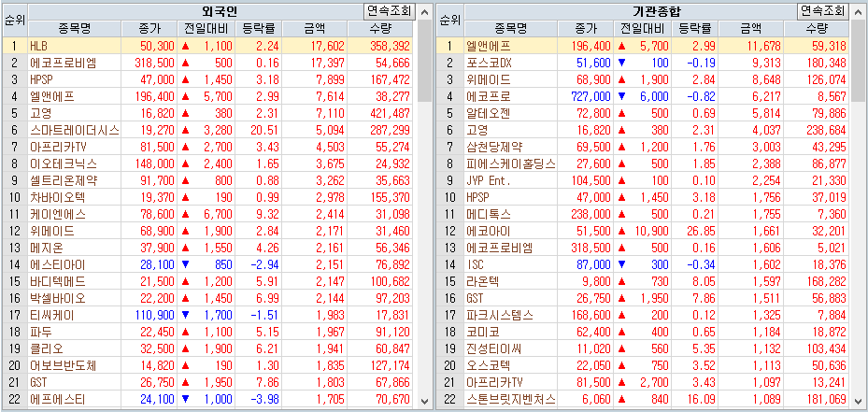Click 연속조회 button in 기관종합 panel
The image size is (868, 412).
pyautogui.click(x=823, y=10)
